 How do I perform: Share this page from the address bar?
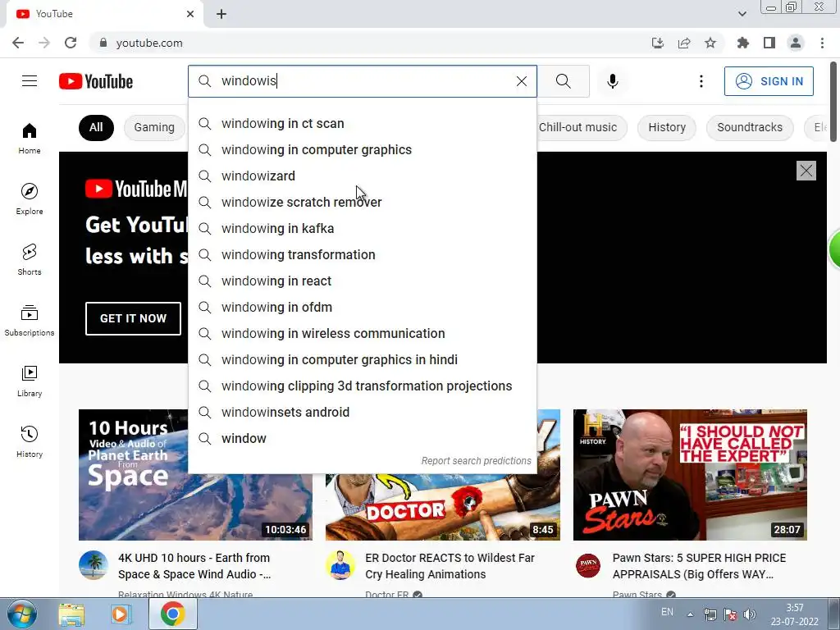(684, 43)
